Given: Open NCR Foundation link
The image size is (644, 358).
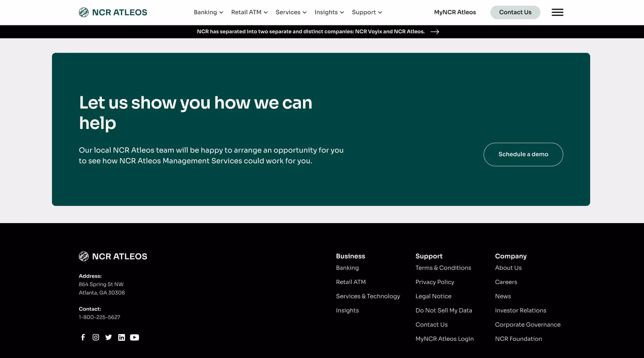Looking at the screenshot, I should tap(518, 339).
